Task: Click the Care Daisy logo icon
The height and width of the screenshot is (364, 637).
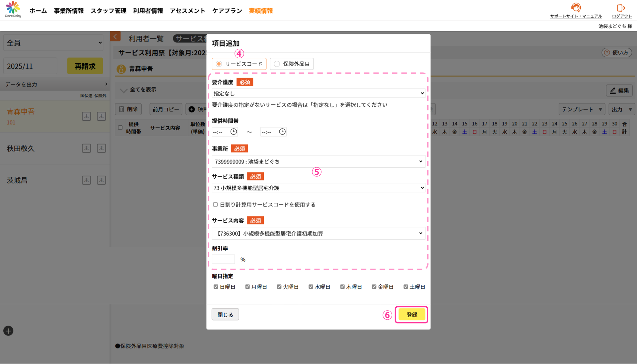Action: (13, 9)
